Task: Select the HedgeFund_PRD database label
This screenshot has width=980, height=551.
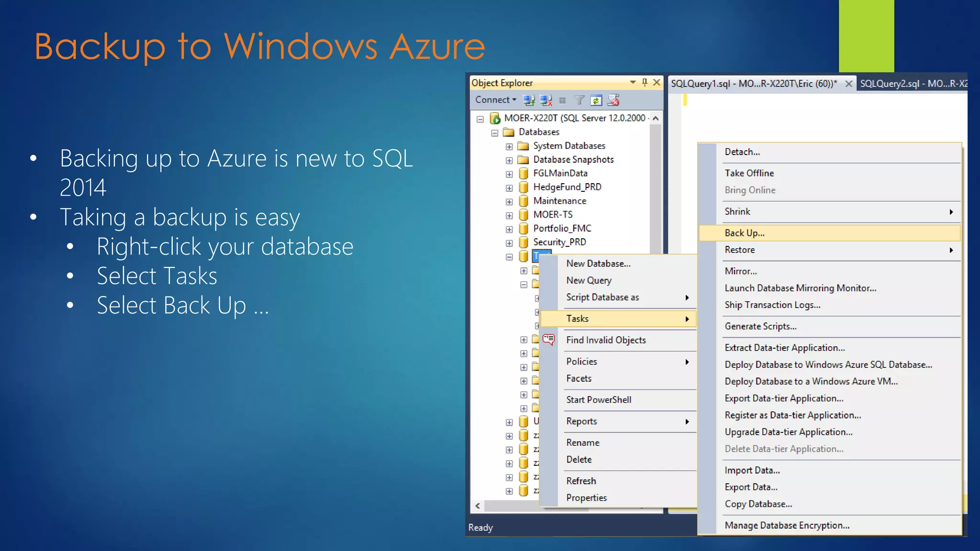Action: (x=568, y=187)
